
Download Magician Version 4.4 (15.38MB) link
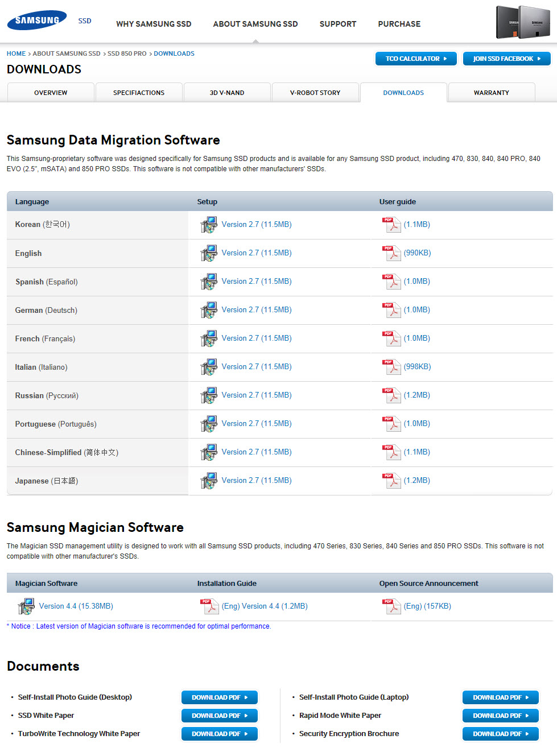coord(76,606)
